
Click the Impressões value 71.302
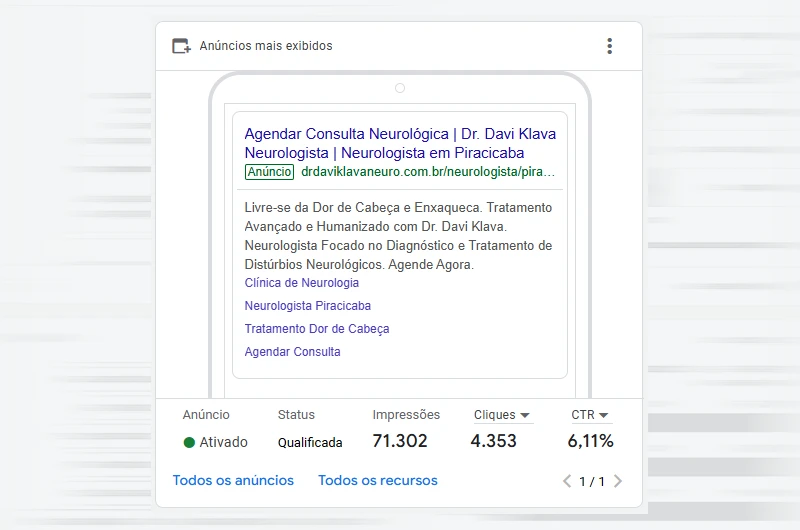coord(400,441)
